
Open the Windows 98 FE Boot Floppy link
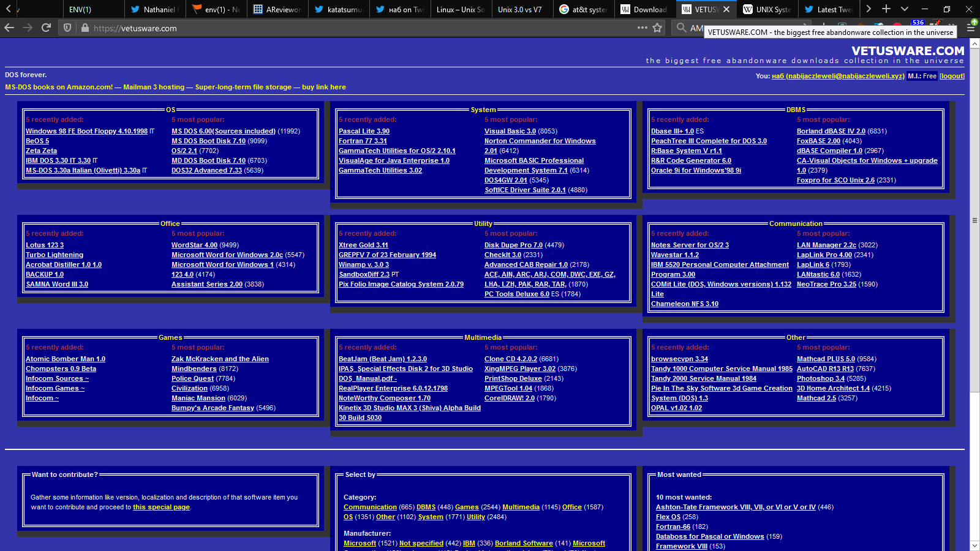[86, 131]
